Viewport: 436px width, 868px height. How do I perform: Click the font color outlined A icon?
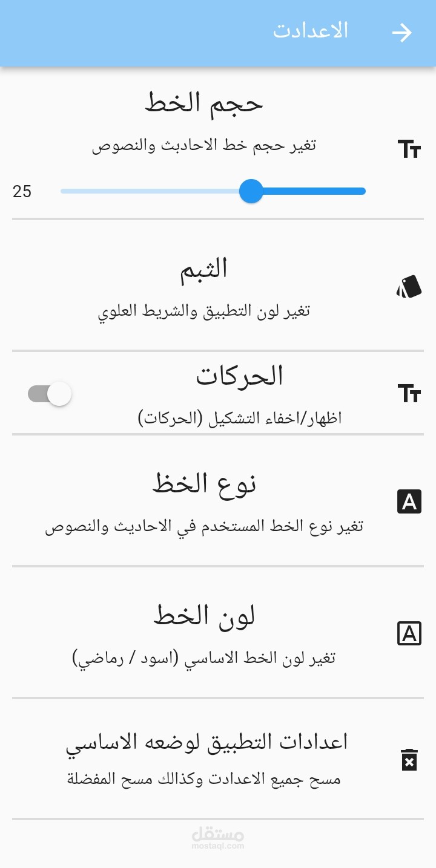pyautogui.click(x=409, y=634)
